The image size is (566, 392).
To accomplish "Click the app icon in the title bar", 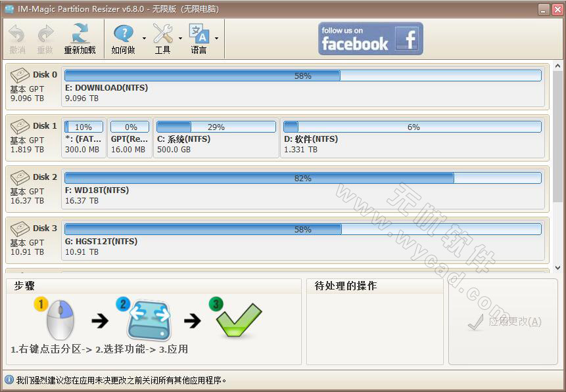I will point(9,9).
